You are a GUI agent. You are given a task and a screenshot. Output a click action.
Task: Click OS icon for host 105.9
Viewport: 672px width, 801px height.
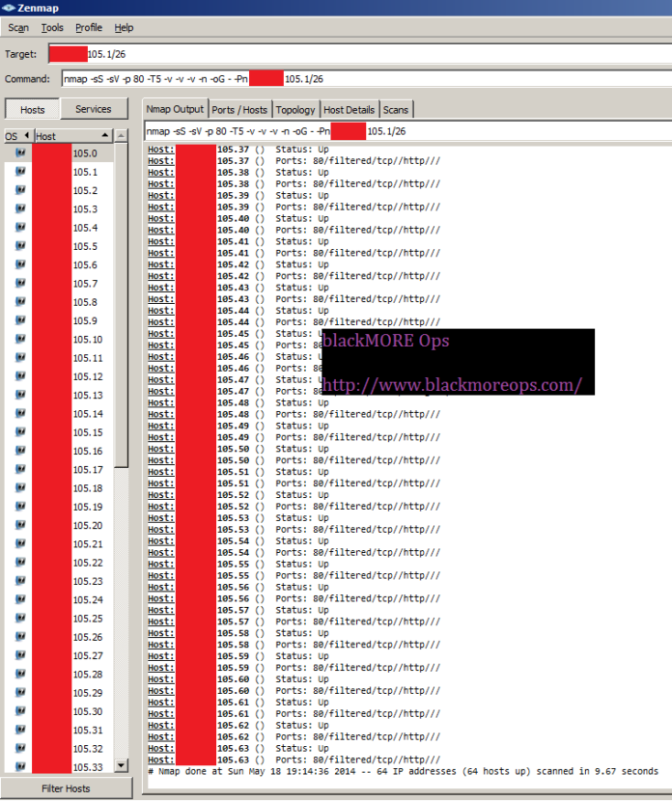(20, 320)
